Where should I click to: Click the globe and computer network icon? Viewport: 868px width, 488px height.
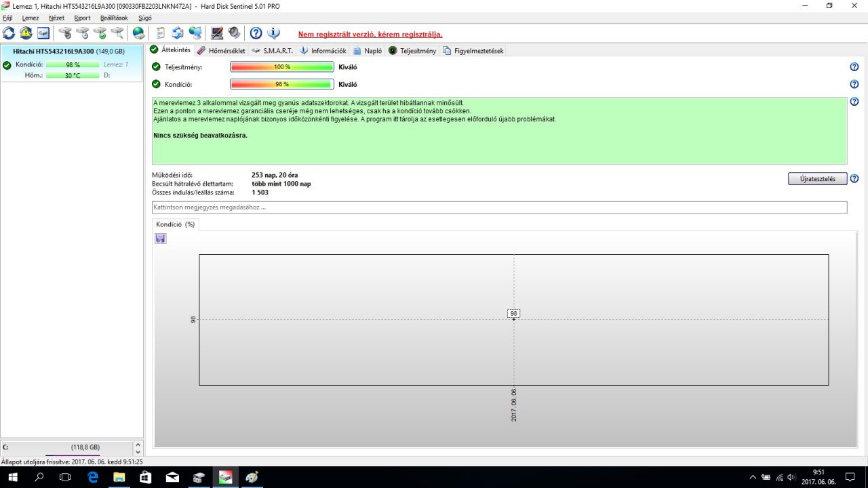(x=195, y=33)
